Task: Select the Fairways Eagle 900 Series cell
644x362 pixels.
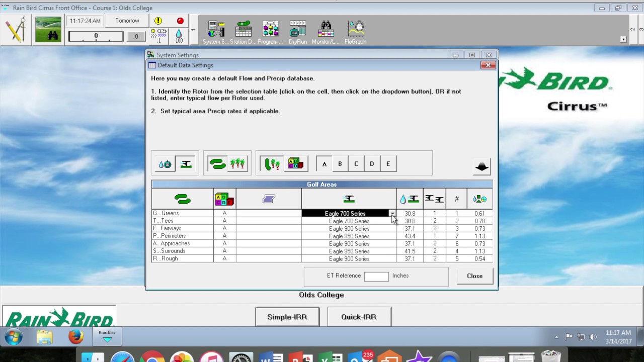Action: pyautogui.click(x=349, y=229)
